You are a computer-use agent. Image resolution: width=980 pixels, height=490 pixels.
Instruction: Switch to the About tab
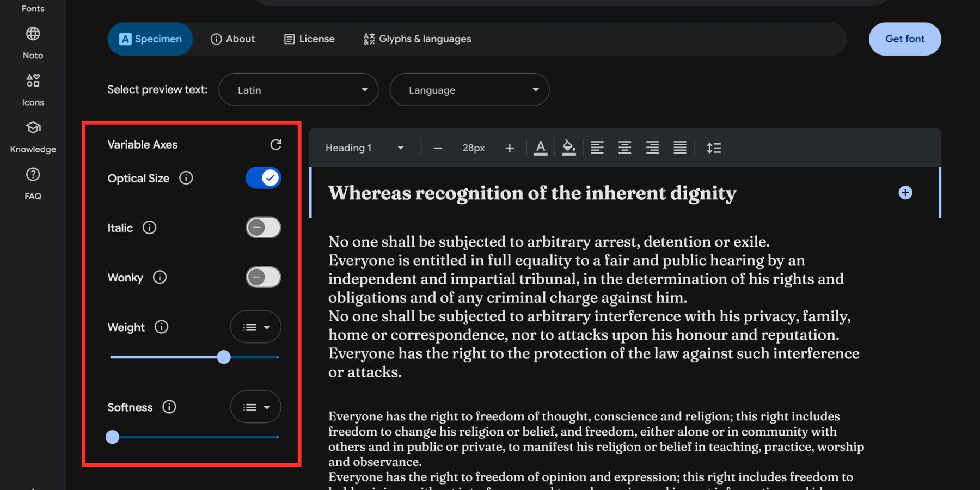click(233, 39)
